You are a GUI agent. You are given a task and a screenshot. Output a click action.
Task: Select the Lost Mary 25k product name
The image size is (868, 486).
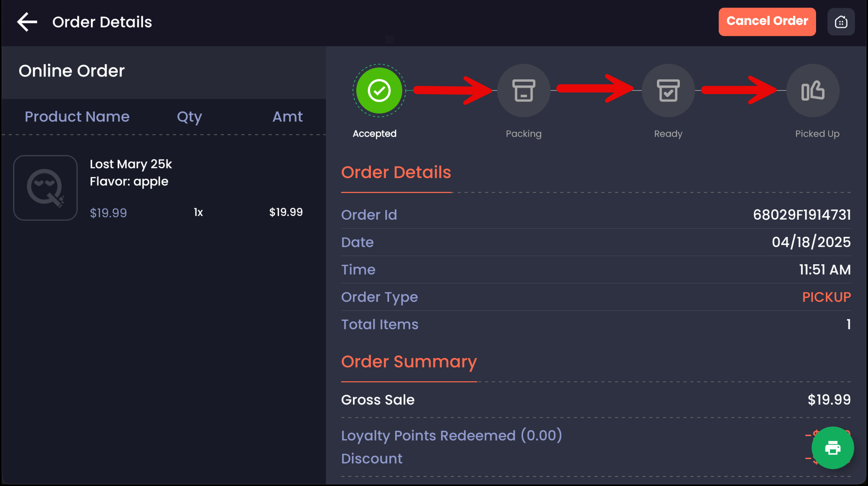click(x=131, y=164)
